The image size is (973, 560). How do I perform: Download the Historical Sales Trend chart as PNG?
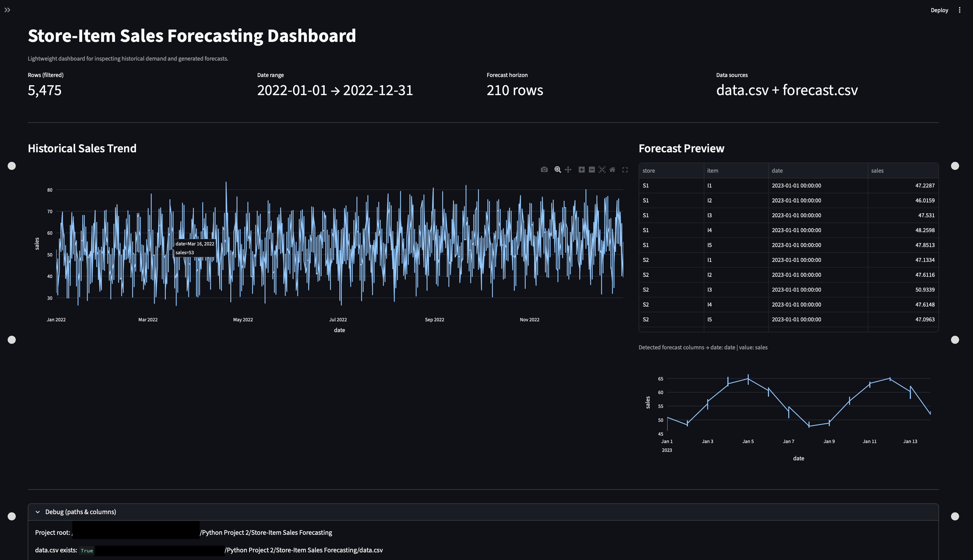[544, 169]
